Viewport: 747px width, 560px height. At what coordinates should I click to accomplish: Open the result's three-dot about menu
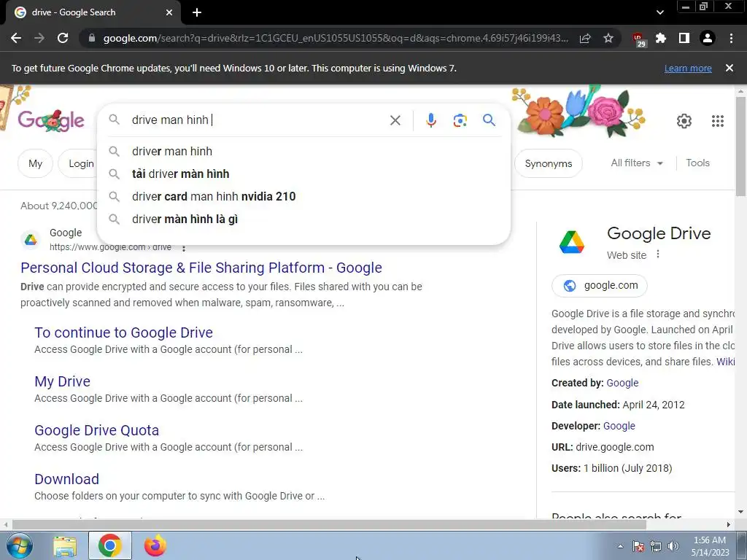click(183, 248)
